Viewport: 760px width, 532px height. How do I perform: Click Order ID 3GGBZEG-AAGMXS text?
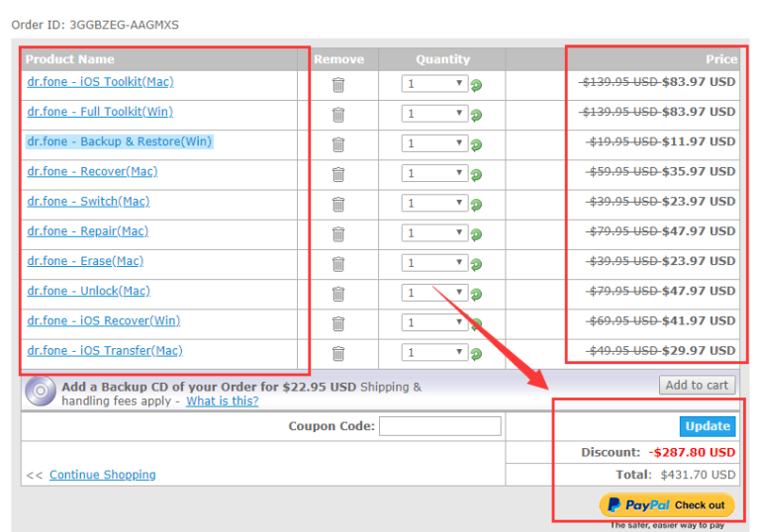95,25
